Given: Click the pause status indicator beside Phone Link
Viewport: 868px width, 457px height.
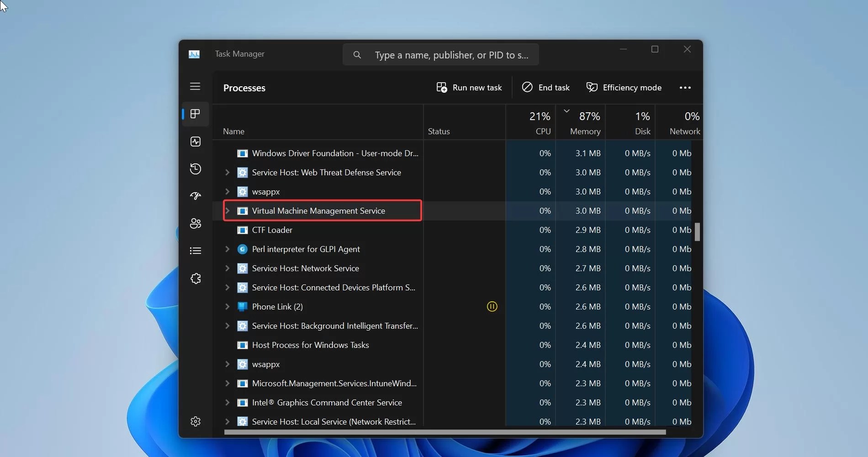Looking at the screenshot, I should click(x=492, y=306).
